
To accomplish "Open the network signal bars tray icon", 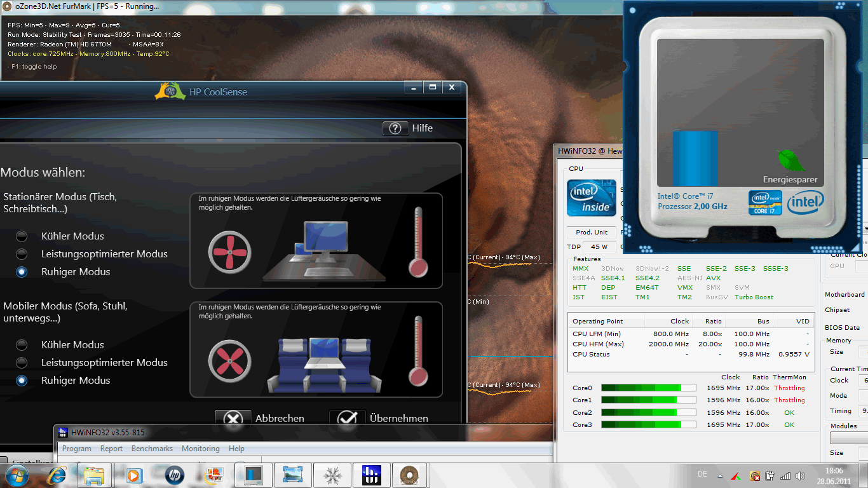I will coord(785,476).
